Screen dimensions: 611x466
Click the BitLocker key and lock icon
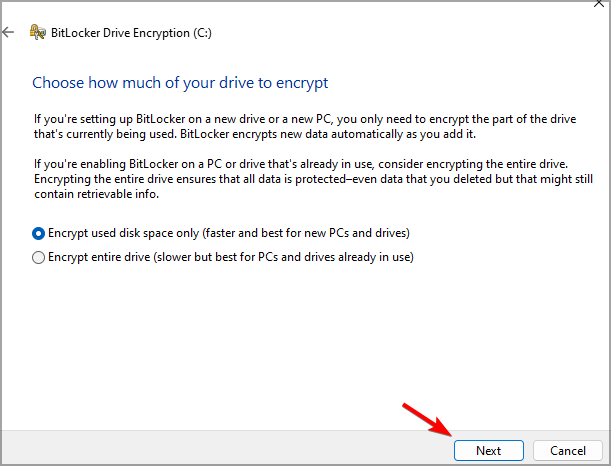pyautogui.click(x=35, y=32)
